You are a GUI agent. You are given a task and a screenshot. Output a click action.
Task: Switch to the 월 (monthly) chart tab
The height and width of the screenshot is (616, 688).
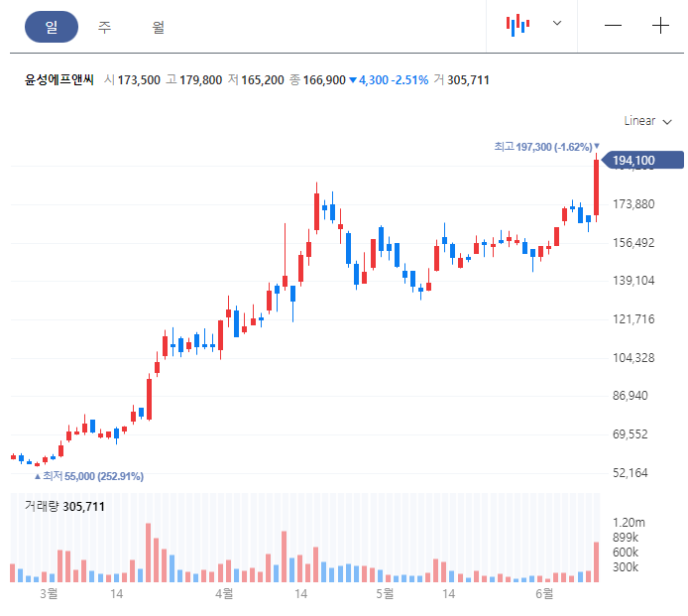[x=158, y=27]
